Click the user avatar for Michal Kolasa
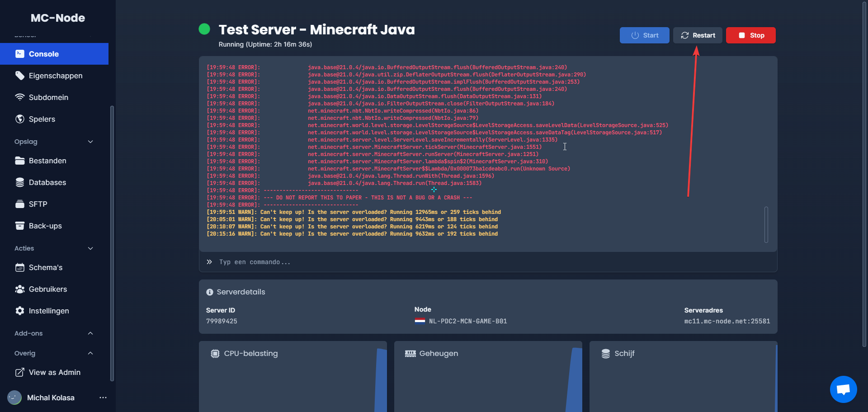This screenshot has height=412, width=868. click(x=14, y=398)
